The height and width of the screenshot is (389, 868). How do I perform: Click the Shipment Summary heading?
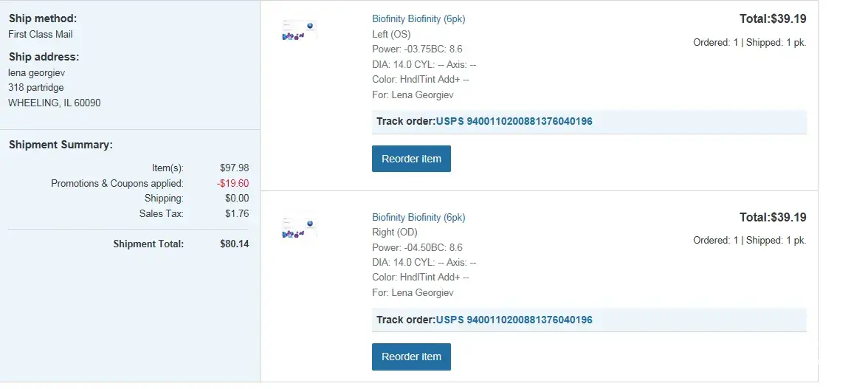(x=61, y=145)
